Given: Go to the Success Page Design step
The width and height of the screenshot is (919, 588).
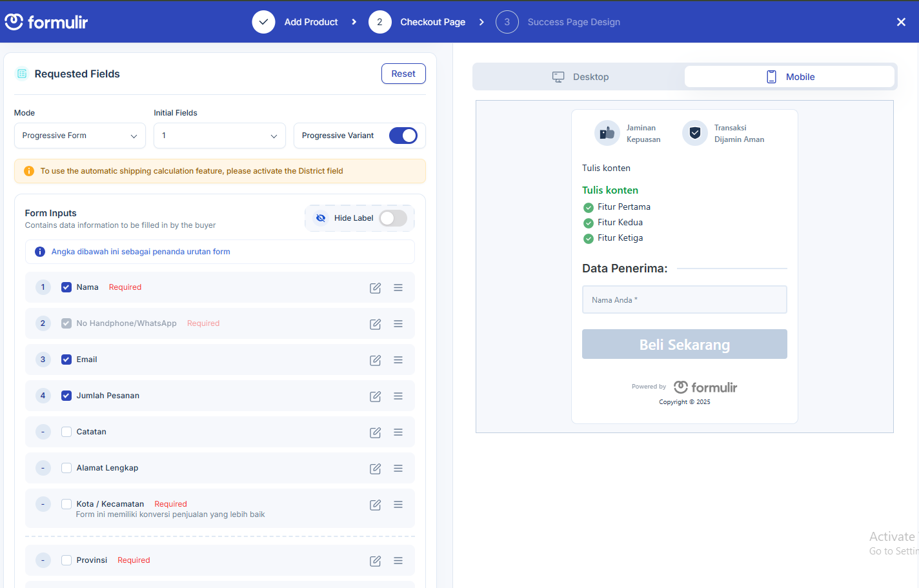Looking at the screenshot, I should coord(574,22).
